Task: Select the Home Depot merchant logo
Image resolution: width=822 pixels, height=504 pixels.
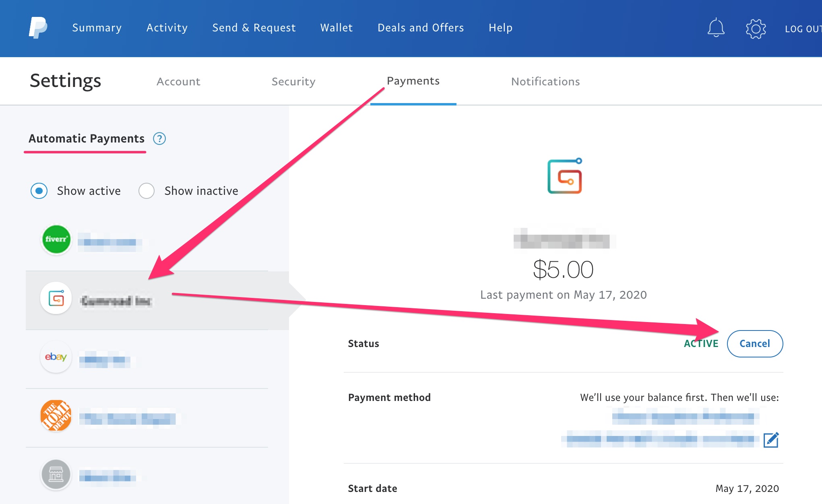Action: click(56, 415)
